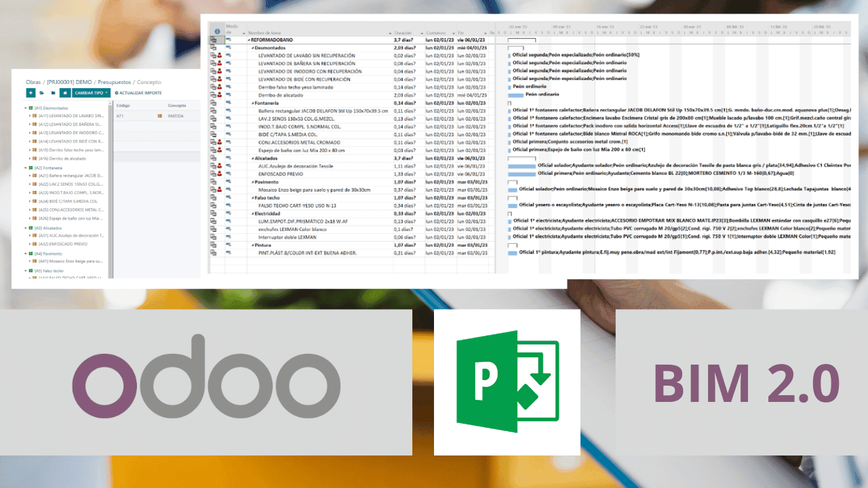The height and width of the screenshot is (488, 868).
Task: Click the task mode icon on Interruptor doble LEXMAN row
Action: click(229, 237)
